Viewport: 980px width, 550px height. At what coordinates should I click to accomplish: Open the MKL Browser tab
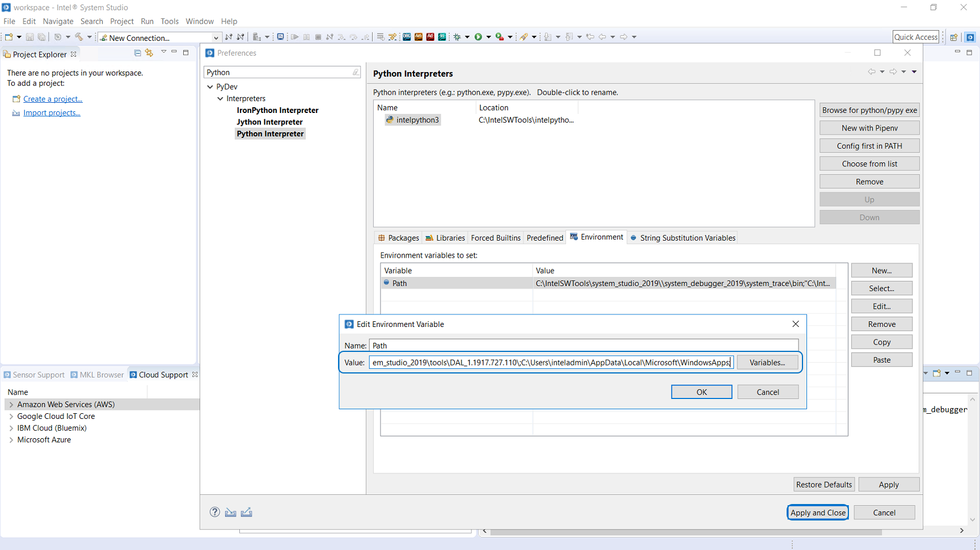tap(97, 375)
